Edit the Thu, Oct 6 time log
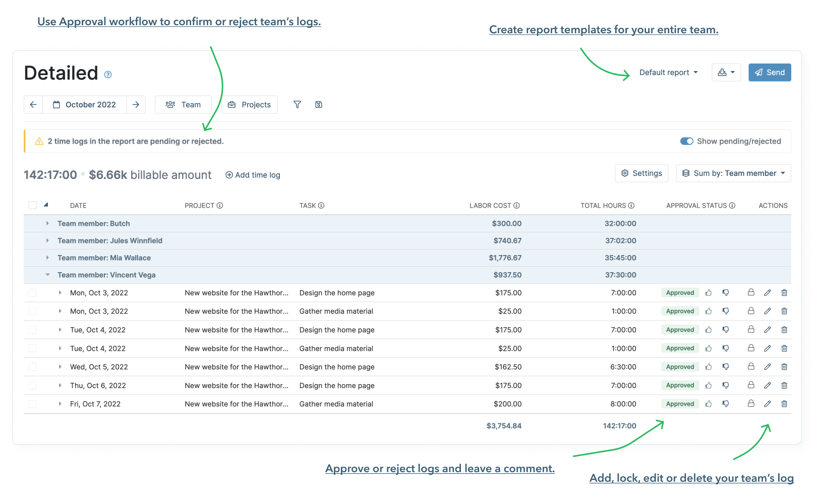820x504 pixels. tap(768, 386)
